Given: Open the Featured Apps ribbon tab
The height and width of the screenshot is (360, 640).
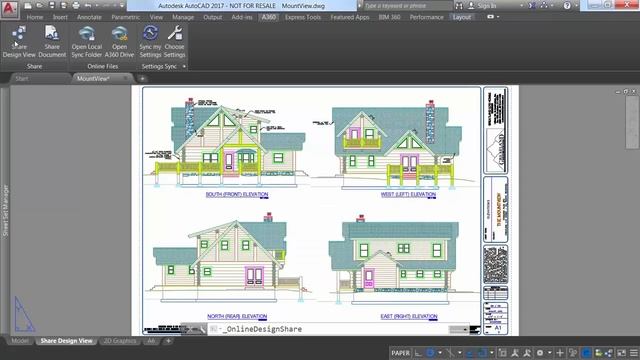Looking at the screenshot, I should 350,17.
